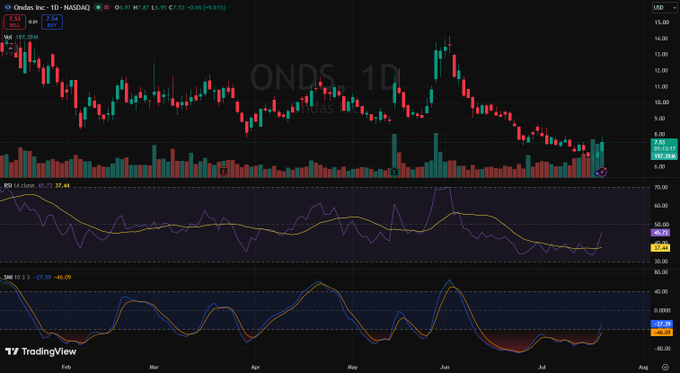Click the SMI 10 3 3 legend label
Viewport: 680px width, 373px height.
(16, 277)
